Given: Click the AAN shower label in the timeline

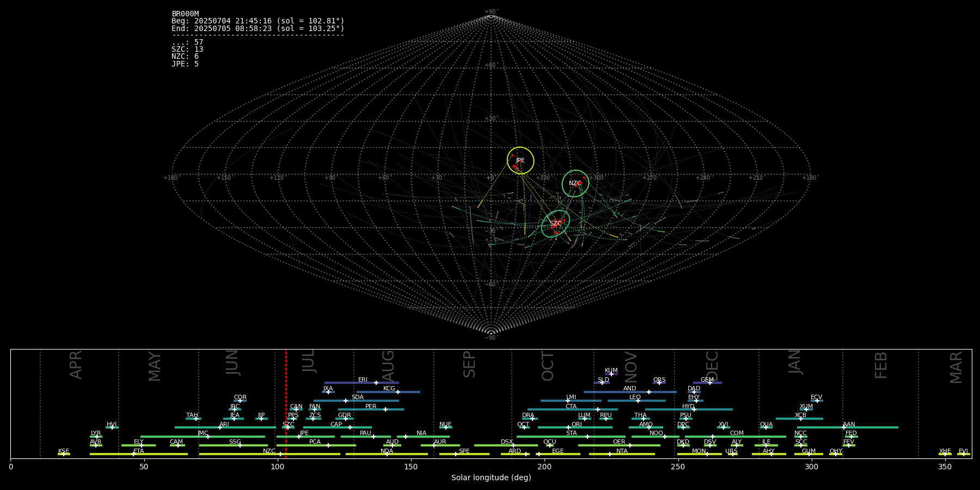Looking at the screenshot, I should point(849,425).
